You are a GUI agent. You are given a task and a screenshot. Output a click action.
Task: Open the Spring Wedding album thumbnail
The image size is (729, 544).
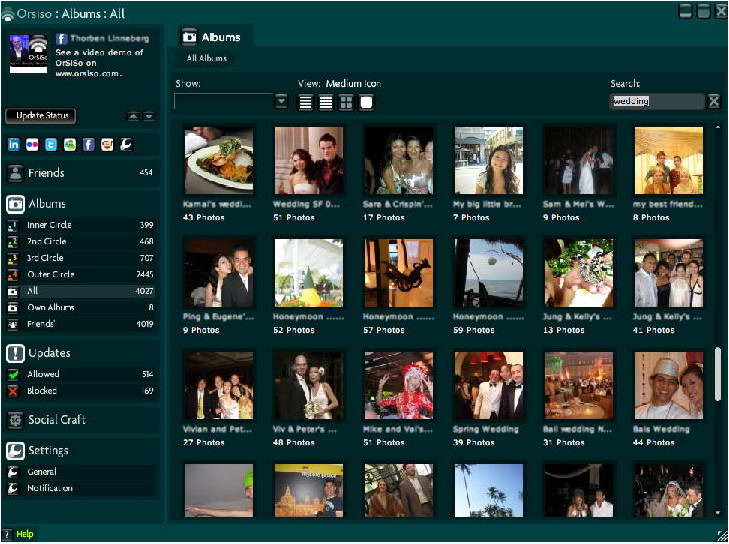488,385
